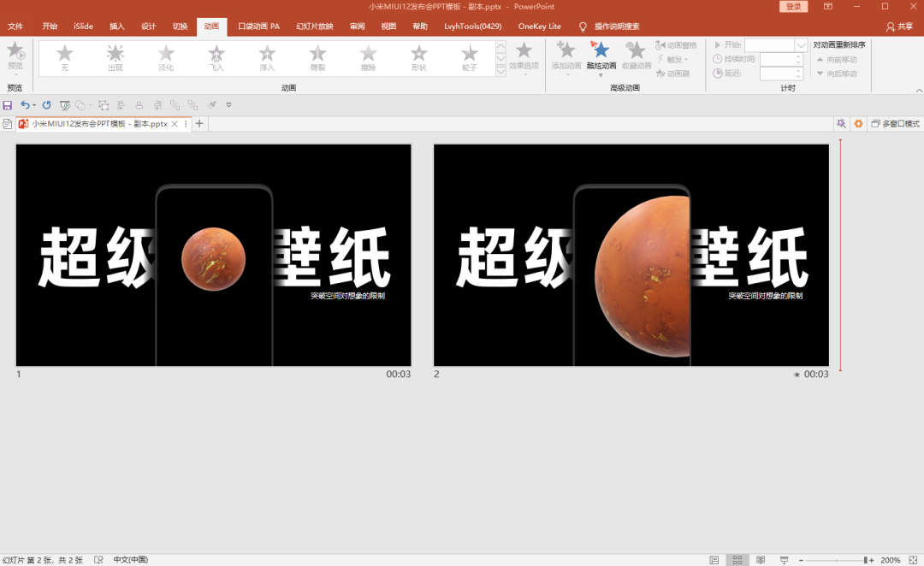The image size is (924, 566).
Task: Select the 出现 (Appear) animation effect
Action: click(x=115, y=58)
